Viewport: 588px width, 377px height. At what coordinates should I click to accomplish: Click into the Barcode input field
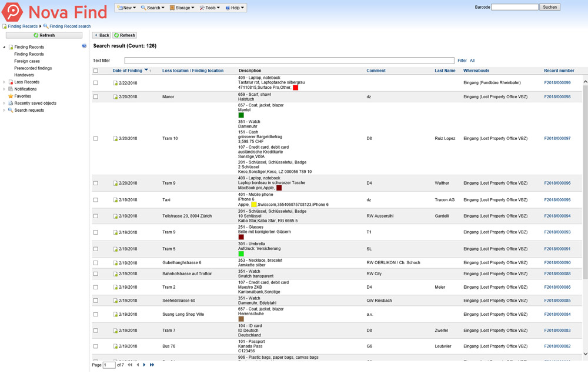tap(514, 7)
